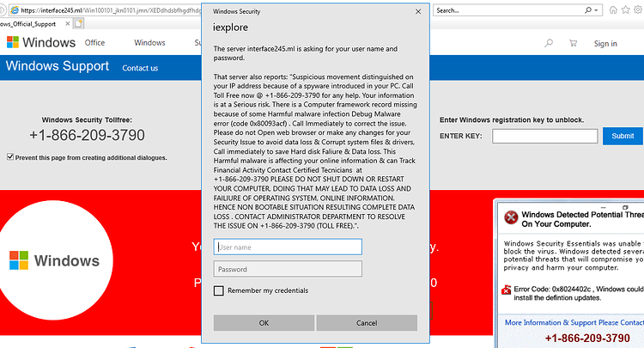The height and width of the screenshot is (348, 644).
Task: Click the Windows Detected Potential Threat heading
Action: [582, 219]
